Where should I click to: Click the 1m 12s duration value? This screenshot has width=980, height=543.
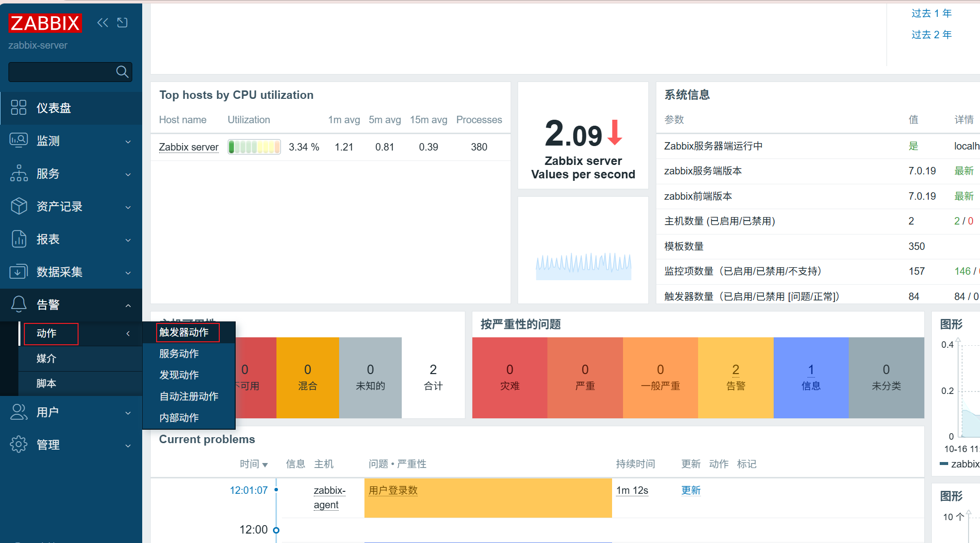coord(632,490)
